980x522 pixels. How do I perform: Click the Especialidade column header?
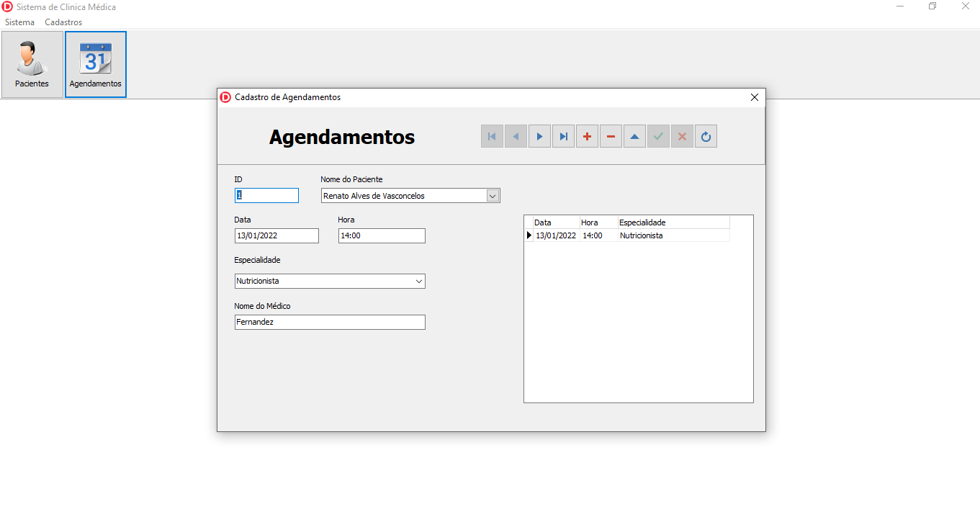click(642, 222)
